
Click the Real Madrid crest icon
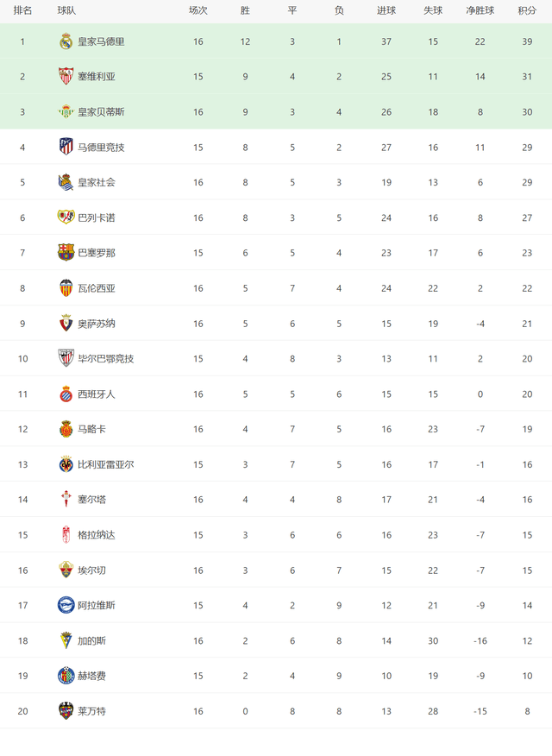pos(66,41)
